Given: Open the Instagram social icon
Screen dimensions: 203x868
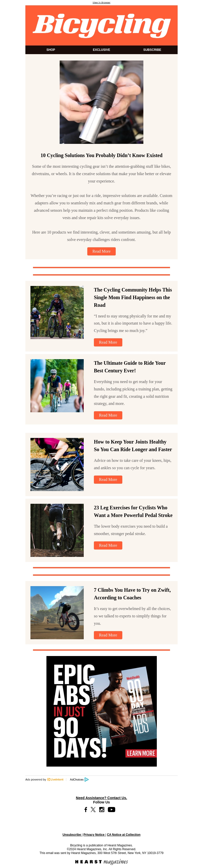Looking at the screenshot, I should tap(102, 809).
